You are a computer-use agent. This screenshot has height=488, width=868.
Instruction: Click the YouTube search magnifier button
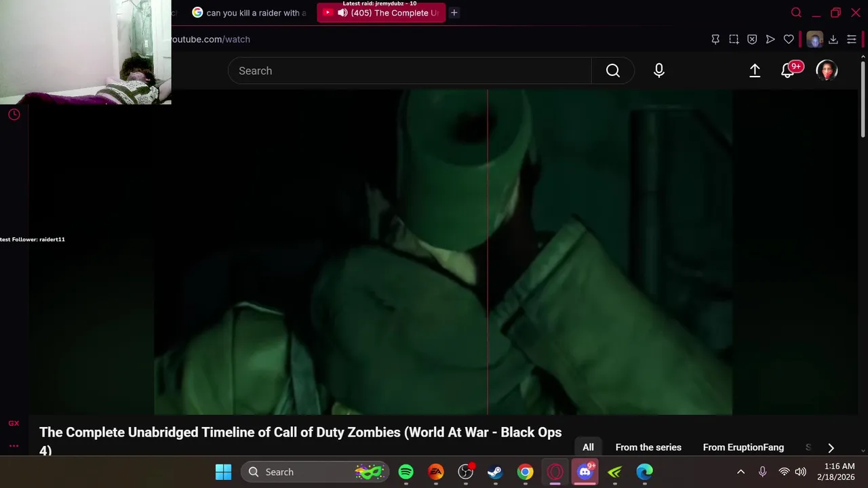point(613,70)
